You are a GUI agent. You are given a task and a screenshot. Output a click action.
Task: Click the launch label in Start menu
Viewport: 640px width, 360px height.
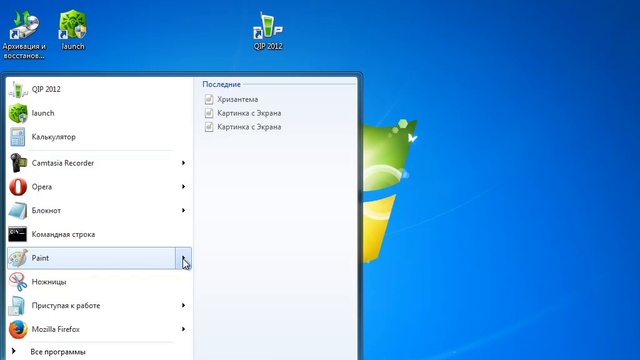tap(43, 113)
